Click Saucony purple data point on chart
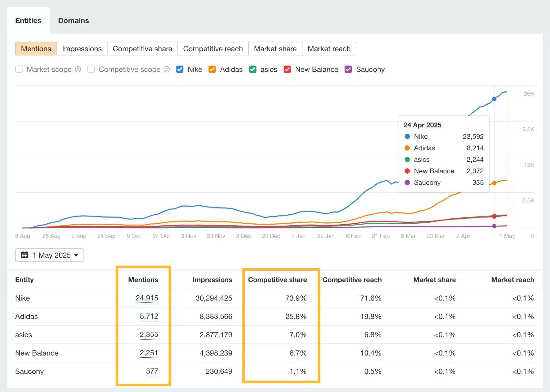Screen dimensions: 550x392 494,226
